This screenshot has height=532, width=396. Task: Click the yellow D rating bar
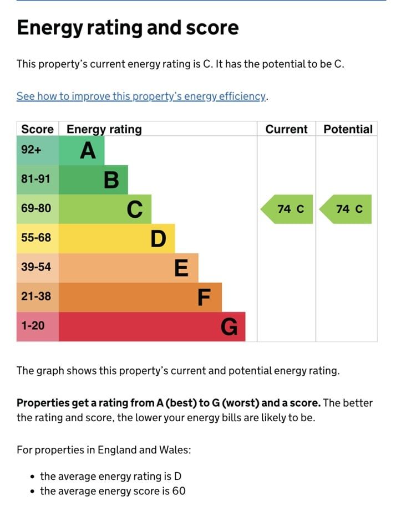pos(116,238)
